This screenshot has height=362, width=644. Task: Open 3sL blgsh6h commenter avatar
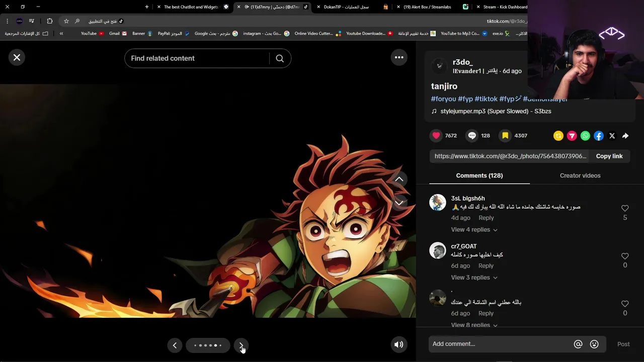[x=438, y=202]
